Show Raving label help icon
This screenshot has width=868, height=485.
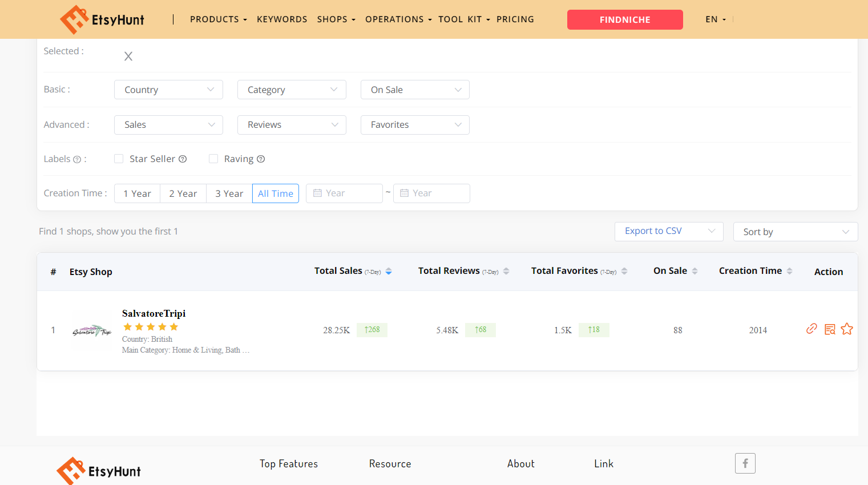coord(261,159)
